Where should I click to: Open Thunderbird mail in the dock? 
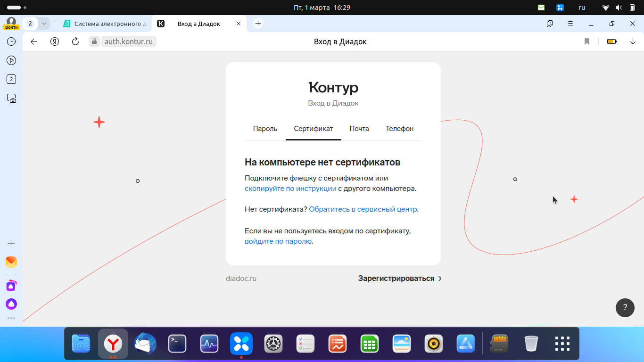coord(145,344)
